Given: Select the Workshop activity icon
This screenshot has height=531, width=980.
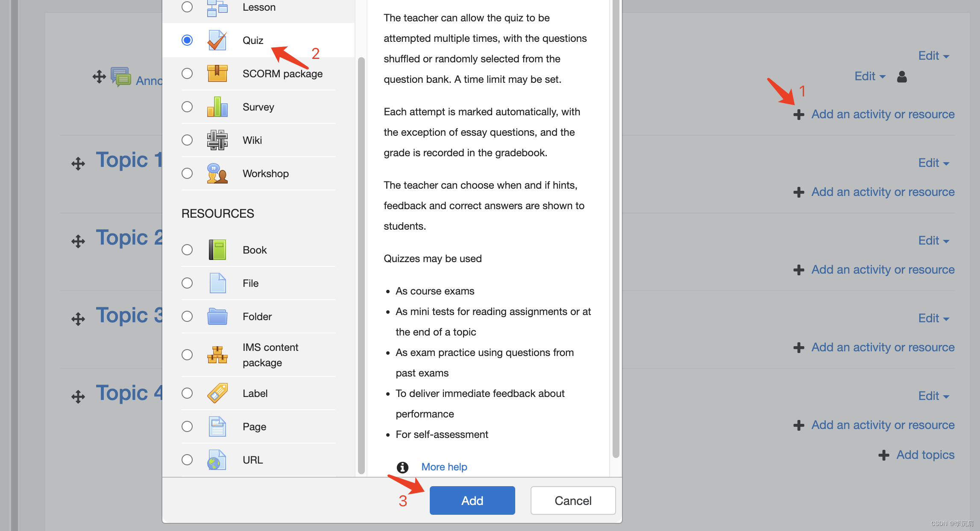Looking at the screenshot, I should pos(217,173).
